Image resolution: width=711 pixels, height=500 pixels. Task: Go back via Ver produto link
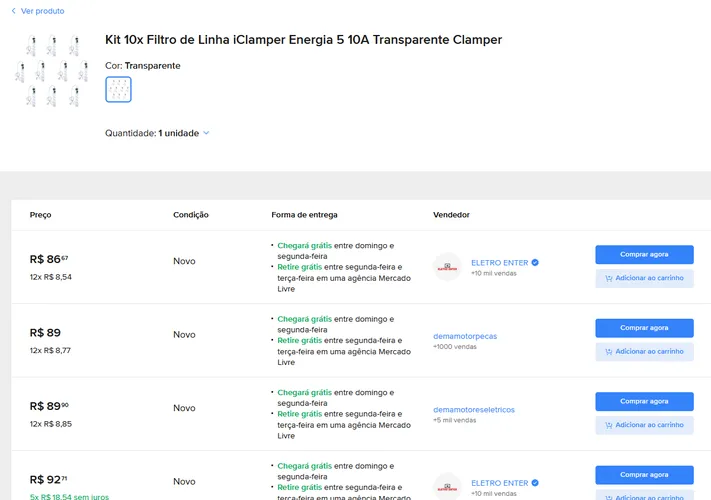(43, 11)
